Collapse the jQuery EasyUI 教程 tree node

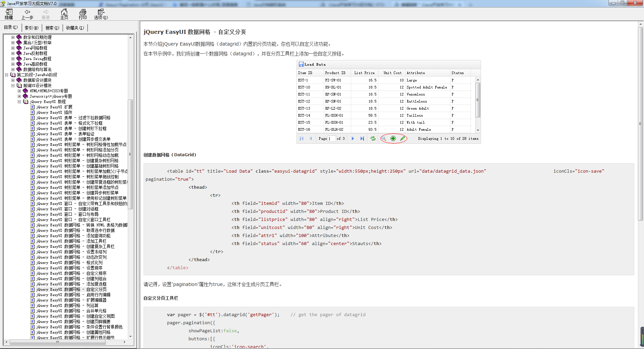point(19,102)
